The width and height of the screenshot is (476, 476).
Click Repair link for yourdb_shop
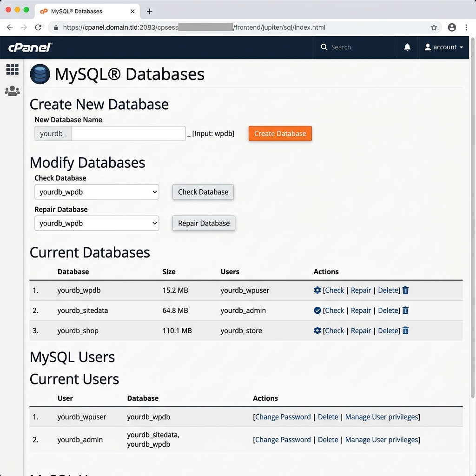pos(361,331)
